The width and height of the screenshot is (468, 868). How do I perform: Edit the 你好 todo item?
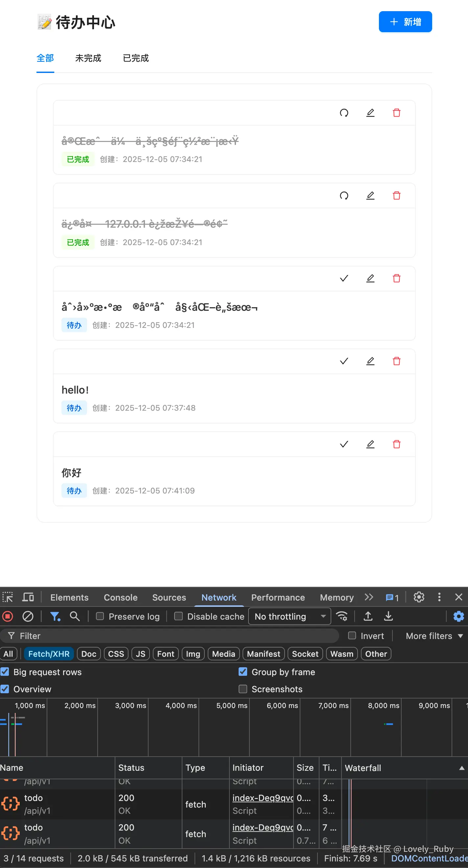pyautogui.click(x=370, y=444)
